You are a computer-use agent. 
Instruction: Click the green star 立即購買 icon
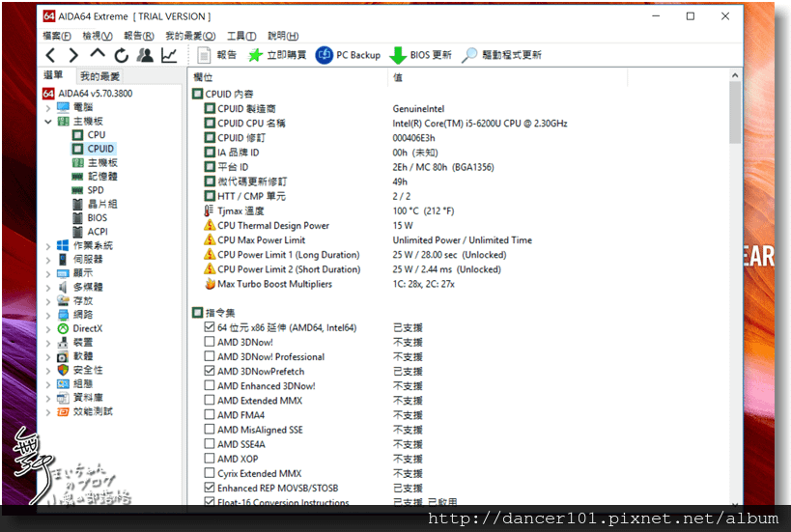[x=255, y=55]
